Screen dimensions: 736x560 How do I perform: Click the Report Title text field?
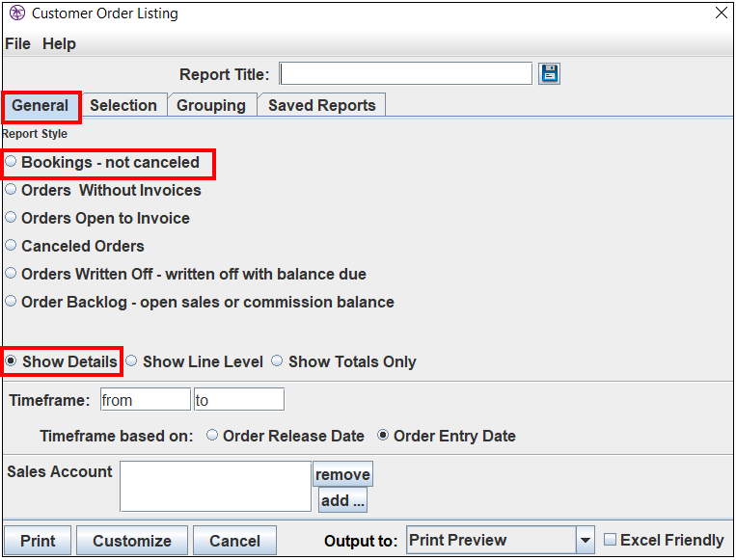406,73
